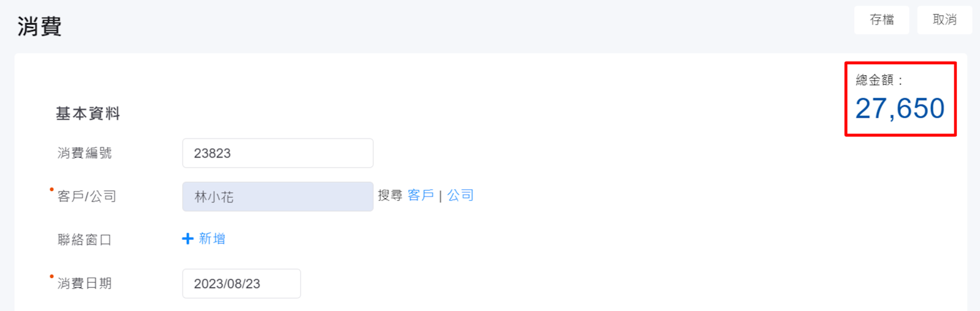
Task: Click the 27,650 total amount value
Action: (x=900, y=108)
